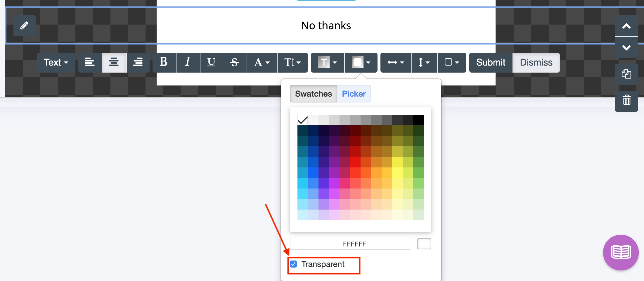644x281 pixels.
Task: Delete element with trash icon
Action: pyautogui.click(x=626, y=100)
